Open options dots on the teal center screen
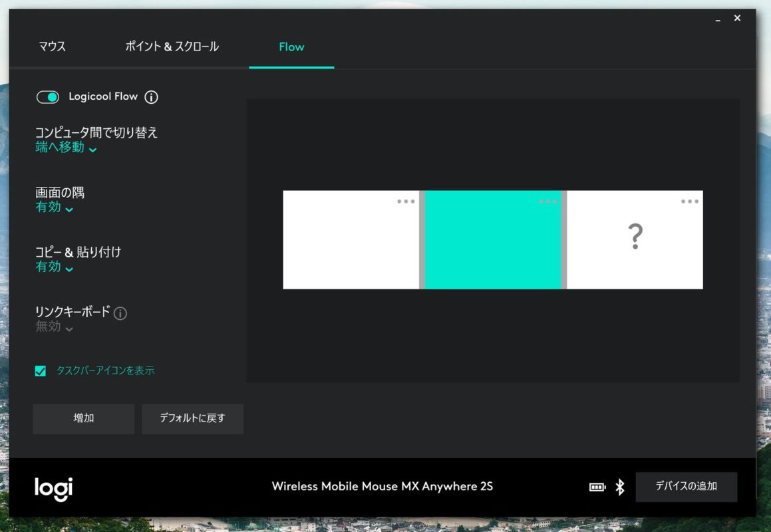This screenshot has height=532, width=771. [547, 201]
